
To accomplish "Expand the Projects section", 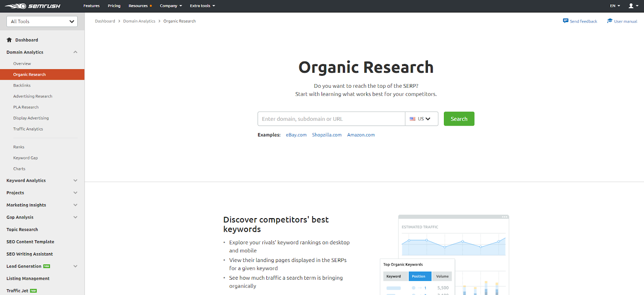I will pos(75,193).
